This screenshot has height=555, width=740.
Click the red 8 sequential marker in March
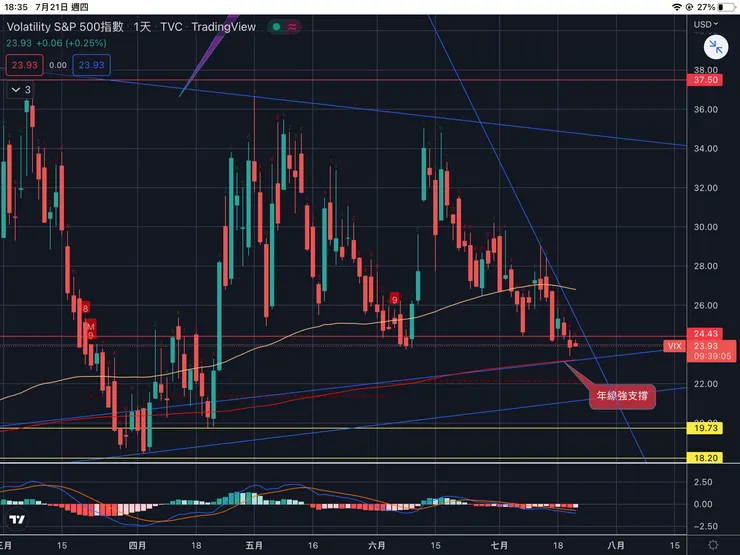click(85, 309)
